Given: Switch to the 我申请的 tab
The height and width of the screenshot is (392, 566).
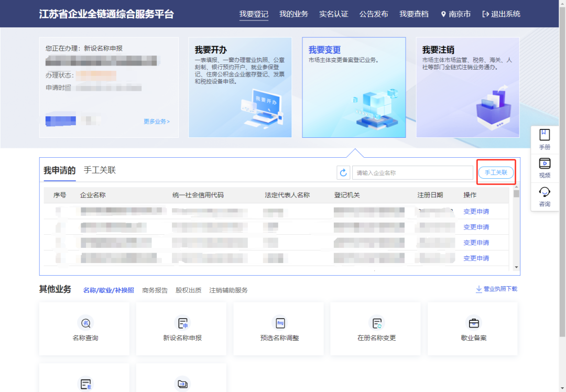Looking at the screenshot, I should tap(59, 170).
